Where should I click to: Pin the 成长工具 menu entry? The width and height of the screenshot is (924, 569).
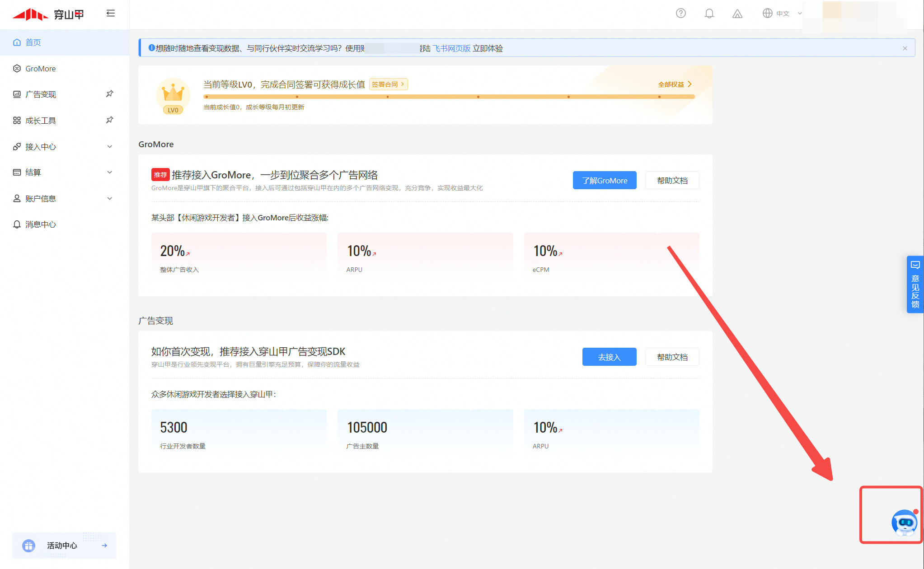pyautogui.click(x=109, y=120)
